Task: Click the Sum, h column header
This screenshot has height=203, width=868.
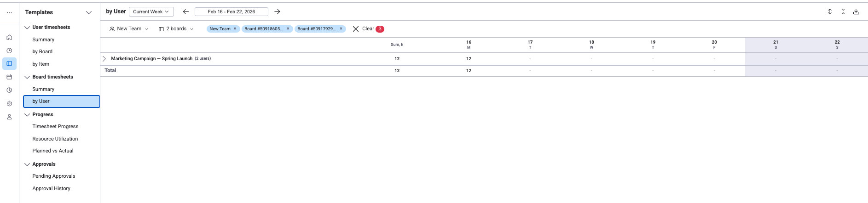Action: pyautogui.click(x=397, y=45)
